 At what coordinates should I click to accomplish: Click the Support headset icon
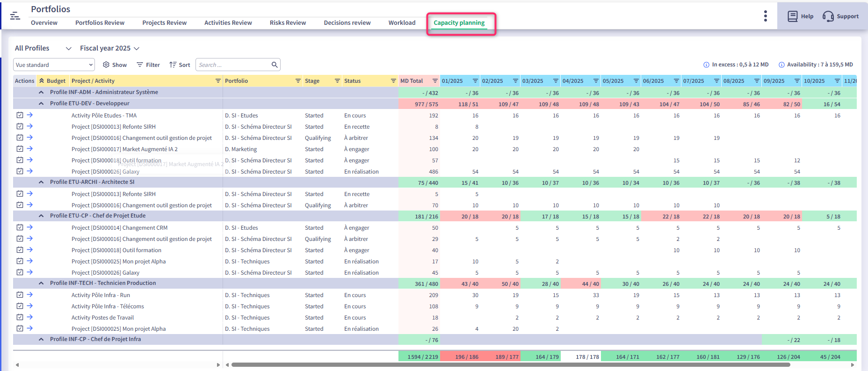pyautogui.click(x=828, y=16)
